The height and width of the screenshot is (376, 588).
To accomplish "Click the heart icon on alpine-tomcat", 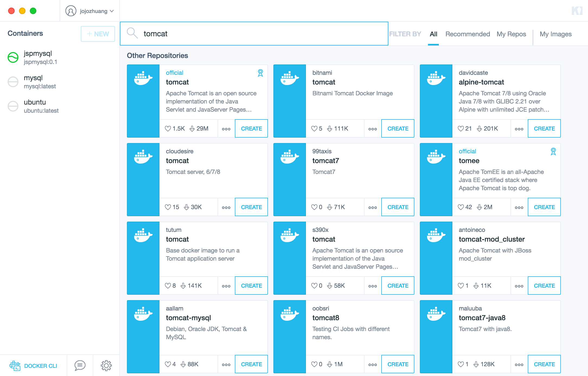I will tap(461, 129).
